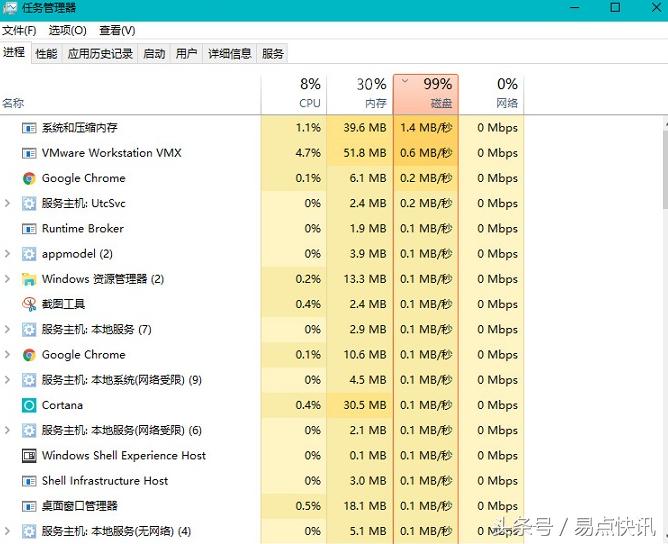Click the 0.6 MB/秒 disk value

pos(426,153)
